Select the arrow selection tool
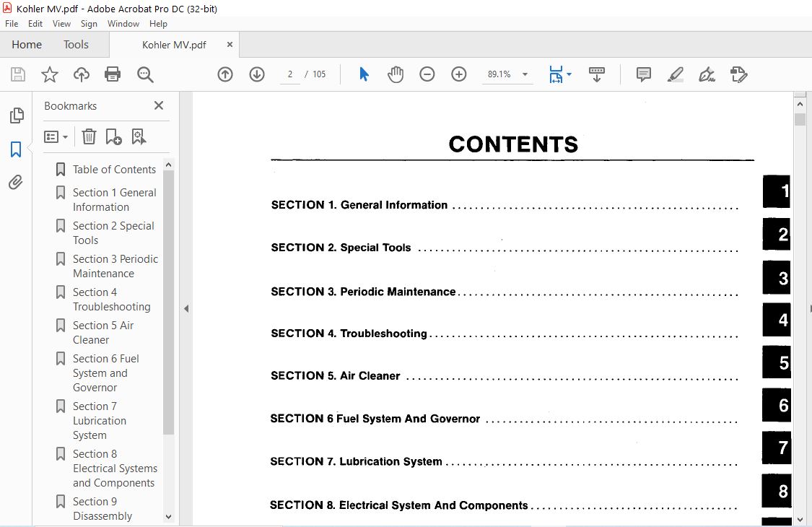812x527 pixels. coord(364,74)
